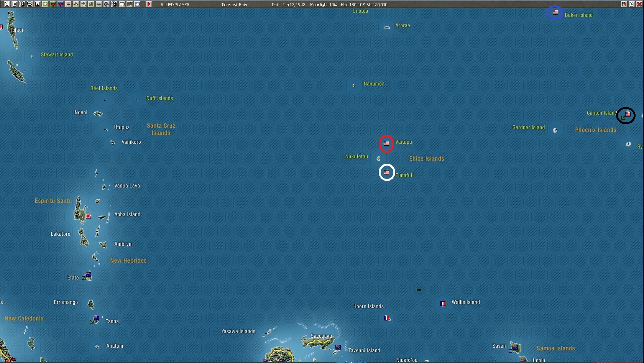Open the text document list icon in the toolbar
This screenshot has height=363, width=644.
(14, 4)
